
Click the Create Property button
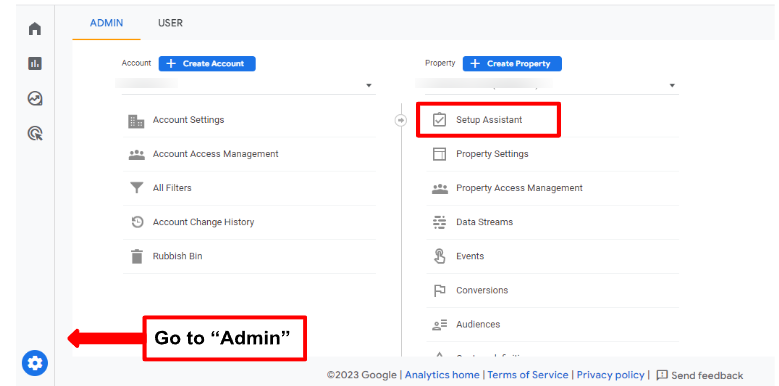(512, 64)
